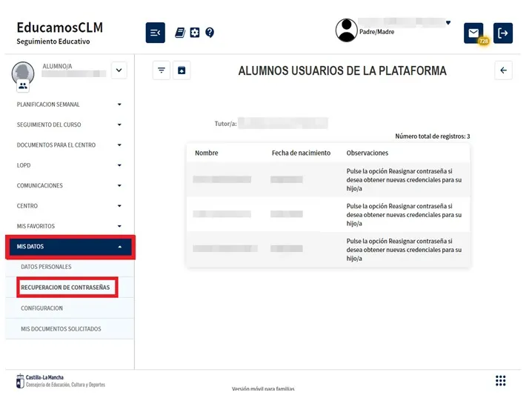The height and width of the screenshot is (418, 532).
Task: Open the settings gear icon
Action: point(195,33)
